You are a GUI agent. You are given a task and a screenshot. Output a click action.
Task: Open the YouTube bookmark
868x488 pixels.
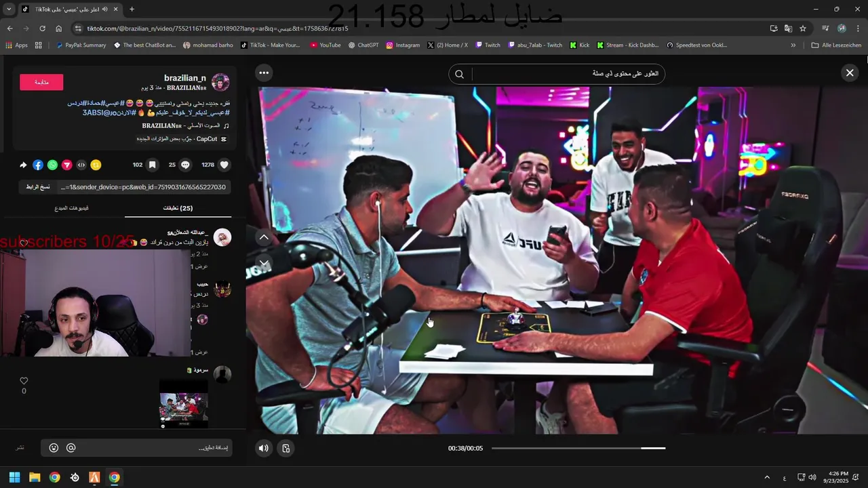point(325,45)
